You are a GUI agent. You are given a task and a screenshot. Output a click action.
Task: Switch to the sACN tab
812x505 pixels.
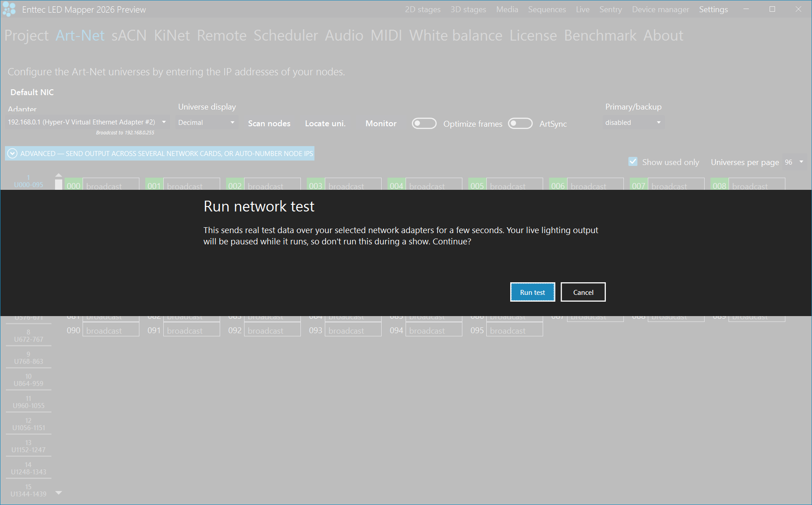[x=129, y=36]
